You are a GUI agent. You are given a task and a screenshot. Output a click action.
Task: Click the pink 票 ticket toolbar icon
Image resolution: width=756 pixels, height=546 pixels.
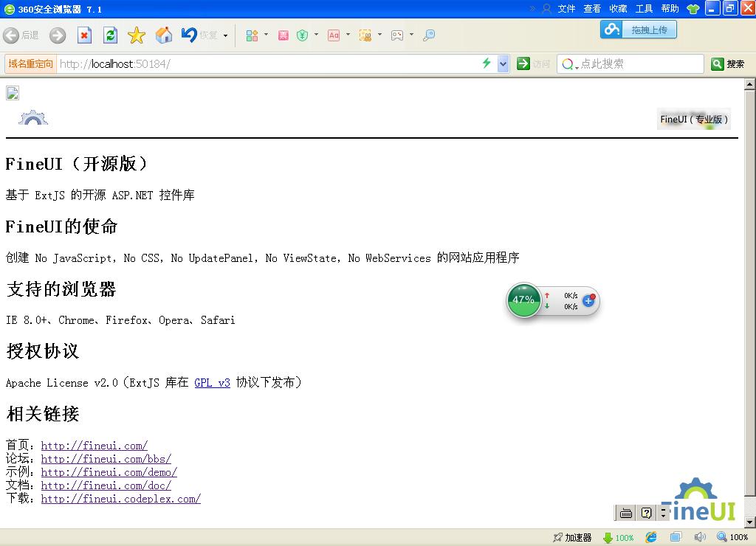click(283, 35)
